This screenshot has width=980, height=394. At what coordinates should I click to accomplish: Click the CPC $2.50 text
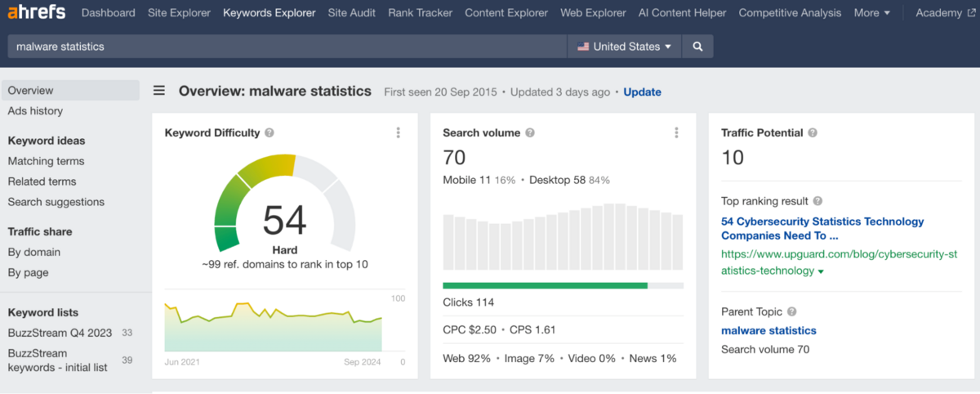[470, 330]
